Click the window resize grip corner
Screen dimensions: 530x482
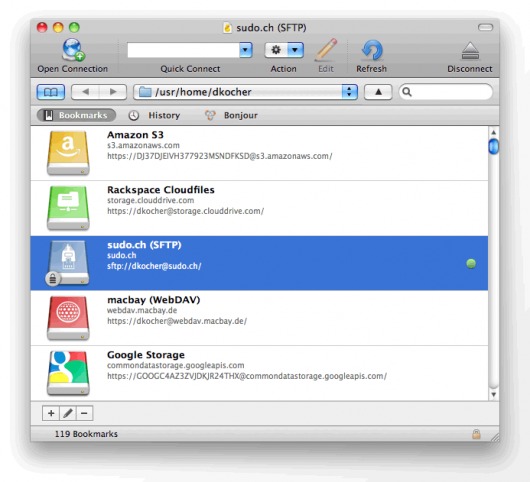click(495, 437)
